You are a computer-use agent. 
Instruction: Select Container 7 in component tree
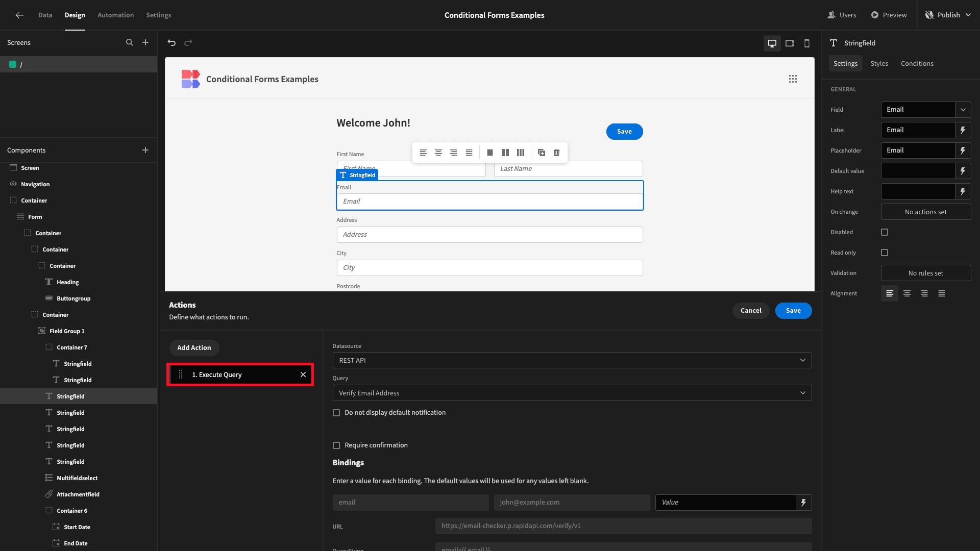(x=72, y=347)
